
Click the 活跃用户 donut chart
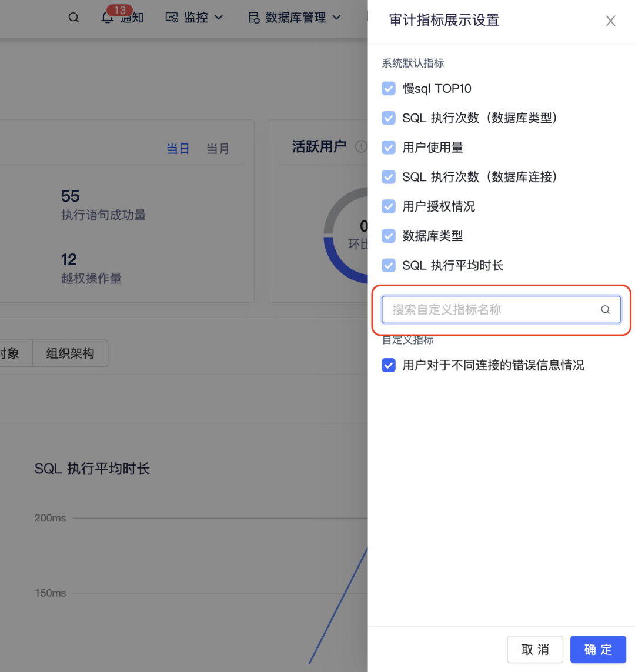346,236
